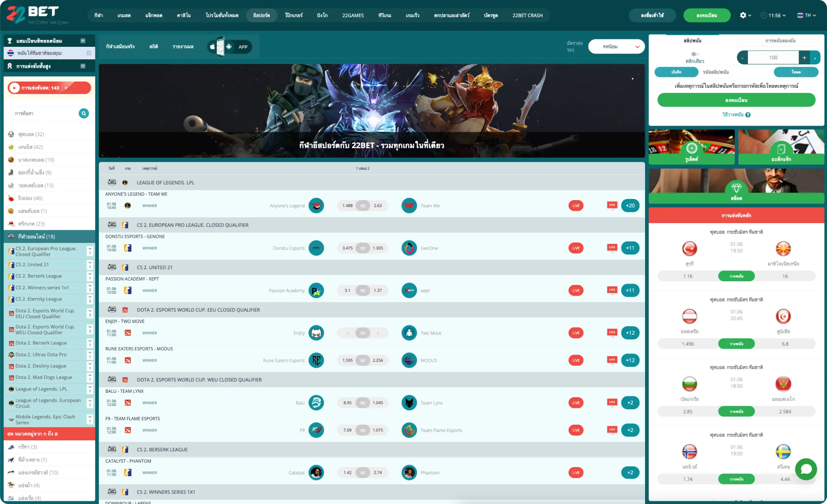This screenshot has height=504, width=827.
Task: Open the Casino menu item
Action: coord(184,15)
